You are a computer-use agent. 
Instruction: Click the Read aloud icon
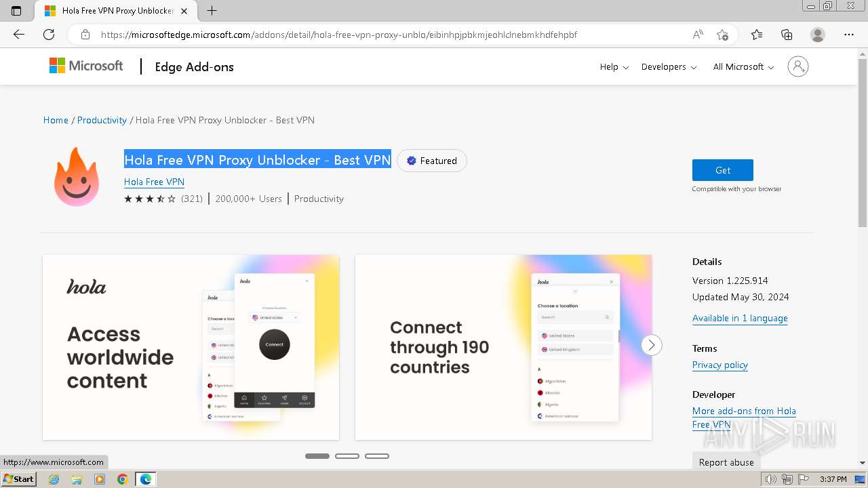(698, 35)
